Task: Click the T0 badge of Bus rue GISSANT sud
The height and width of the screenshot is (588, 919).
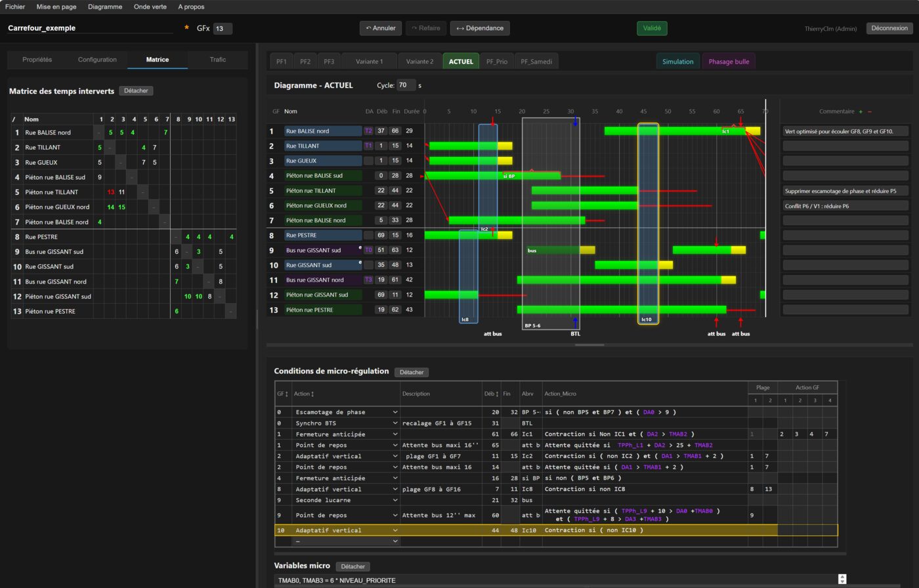Action: point(368,250)
